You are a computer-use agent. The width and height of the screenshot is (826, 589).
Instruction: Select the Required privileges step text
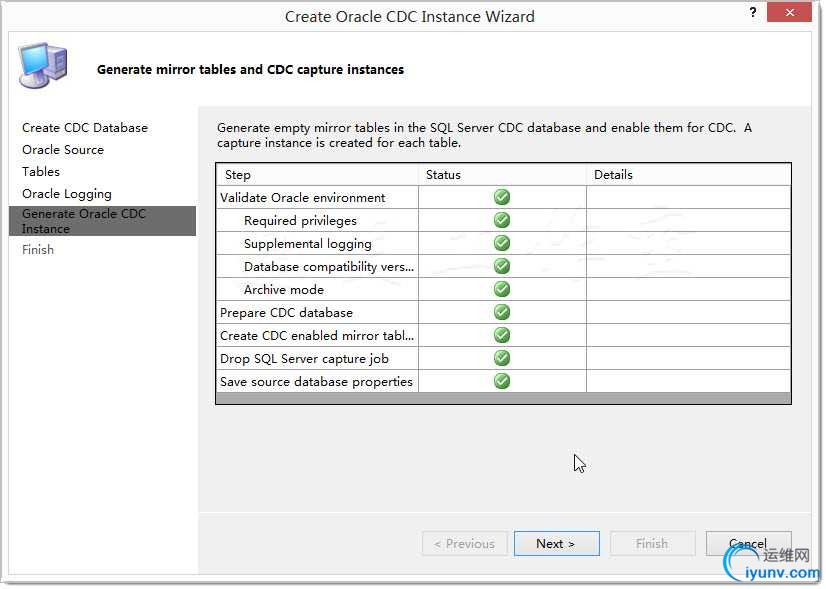click(x=300, y=221)
